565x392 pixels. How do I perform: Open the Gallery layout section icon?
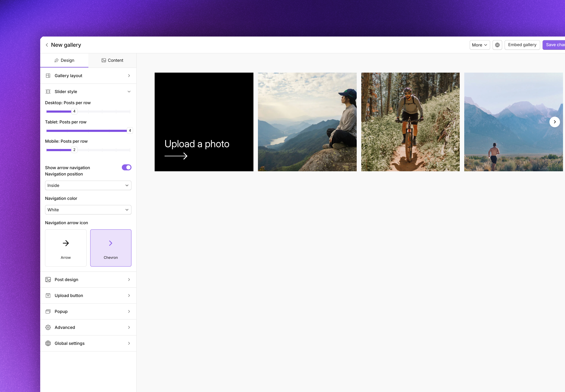[x=48, y=76]
